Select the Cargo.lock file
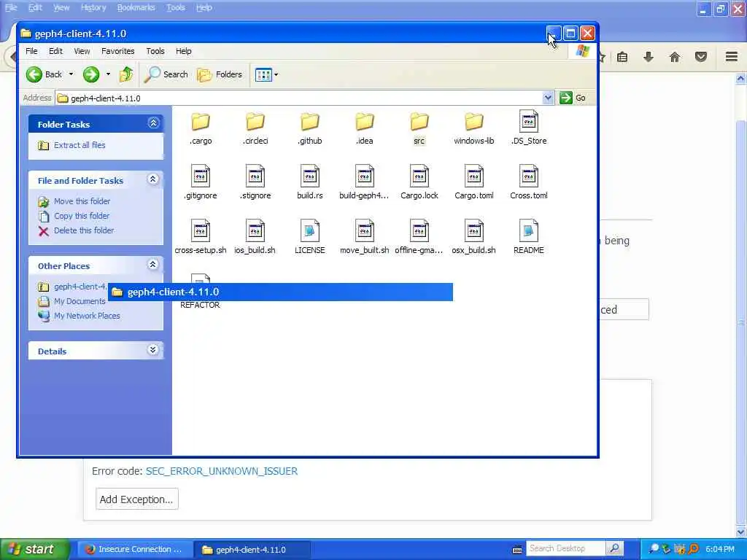Image resolution: width=747 pixels, height=560 pixels. pyautogui.click(x=419, y=182)
